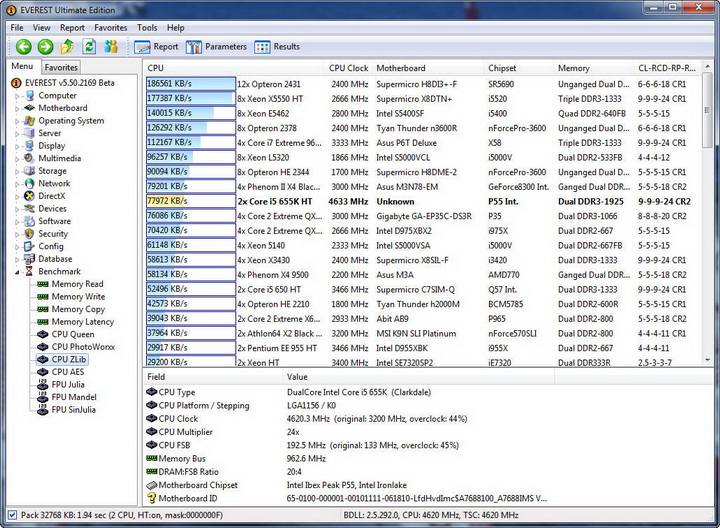Expand the Display node arrow

(x=17, y=146)
